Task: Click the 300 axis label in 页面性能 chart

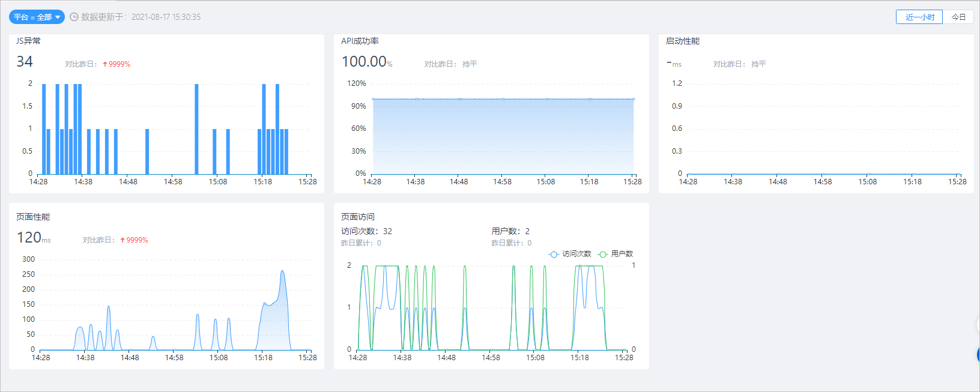Action: pyautogui.click(x=29, y=259)
